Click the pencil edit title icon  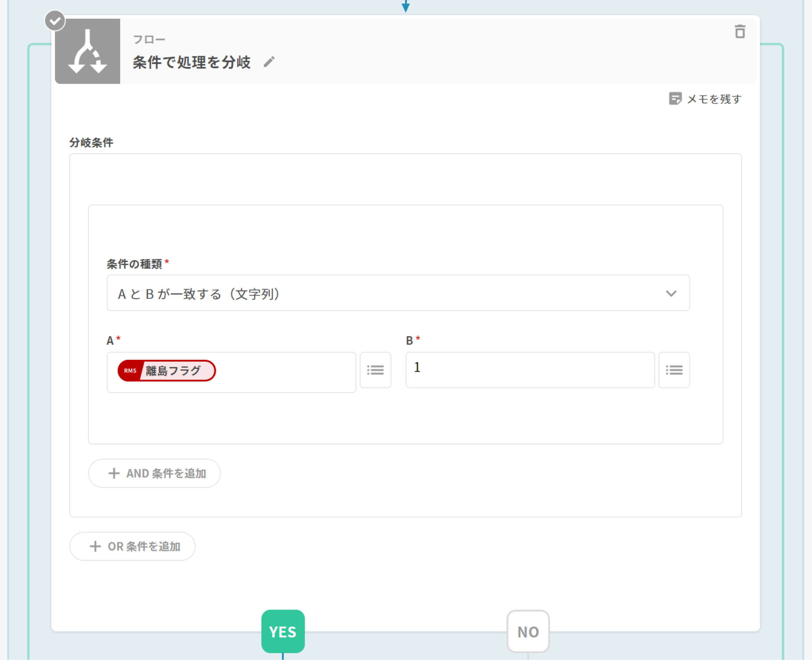269,62
